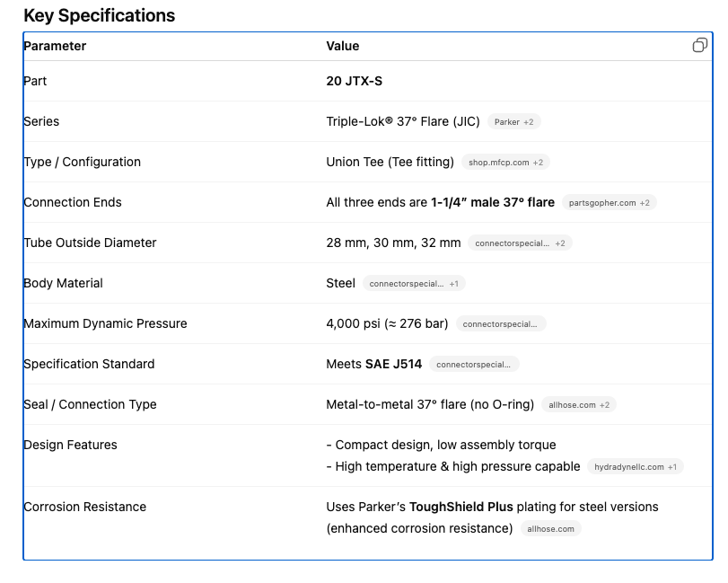
Task: Click the source chip next to Steel
Action: click(414, 284)
